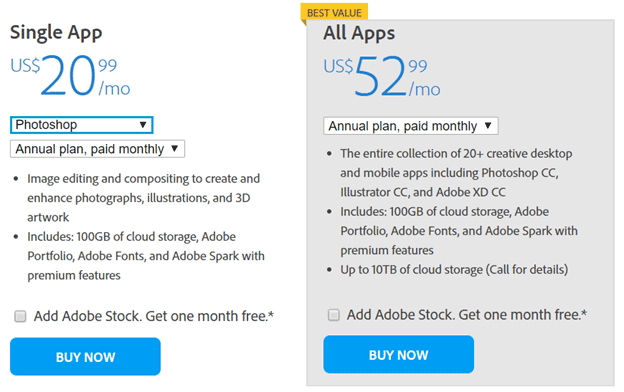Click the arrow icon of Single App plan selector
Image resolution: width=624 pixels, height=392 pixels.
(x=174, y=149)
